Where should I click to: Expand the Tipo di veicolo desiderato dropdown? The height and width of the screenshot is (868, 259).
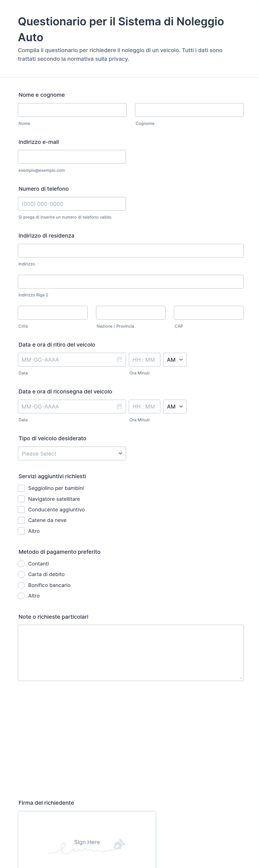(72, 454)
